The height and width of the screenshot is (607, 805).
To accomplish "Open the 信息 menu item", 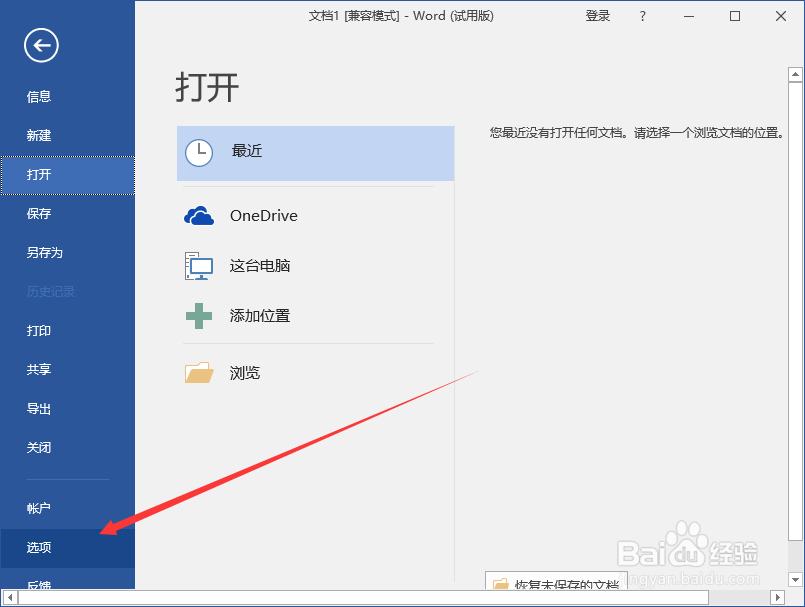I will click(x=67, y=97).
